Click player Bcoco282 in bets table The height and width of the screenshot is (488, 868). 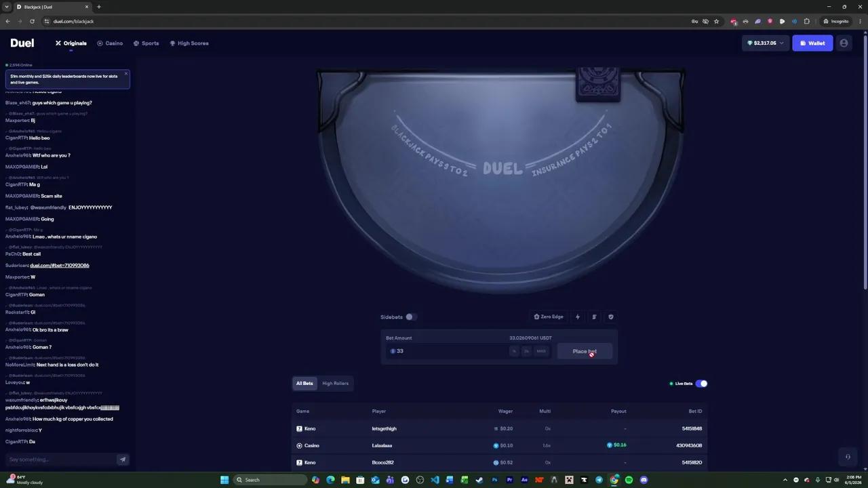[x=383, y=463]
